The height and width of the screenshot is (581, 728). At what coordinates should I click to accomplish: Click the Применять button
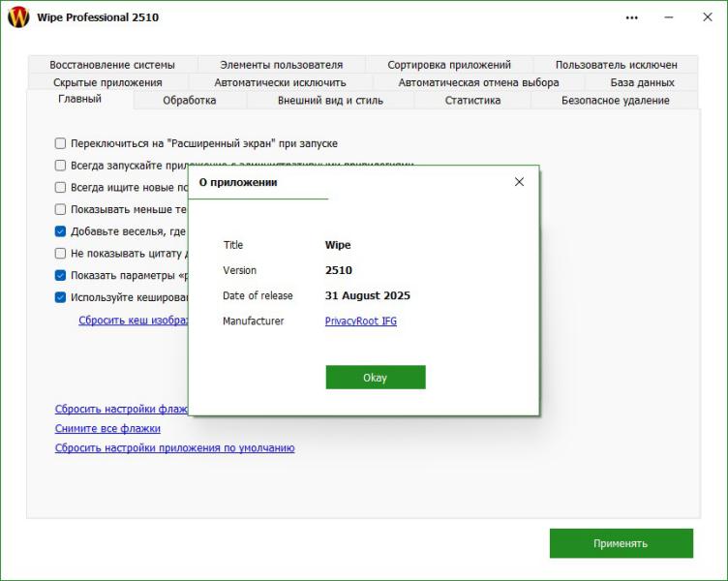[622, 543]
